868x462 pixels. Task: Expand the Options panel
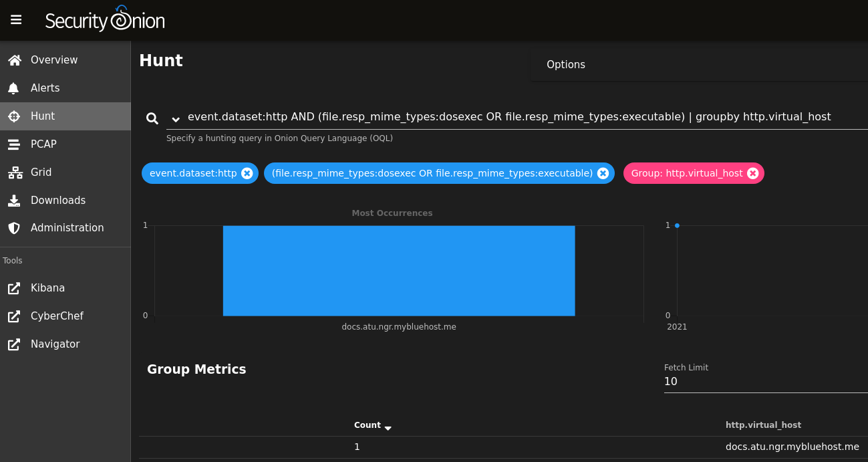(699, 65)
